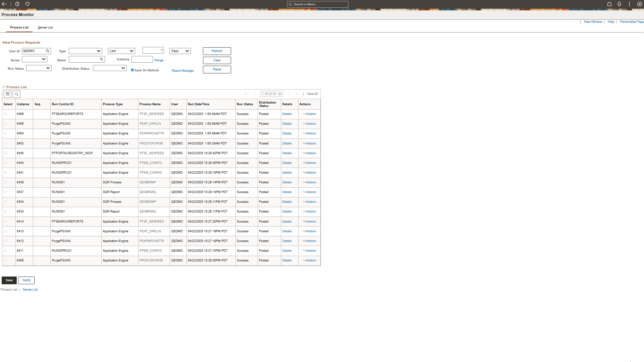Open the Notifications bell icon

(619, 4)
